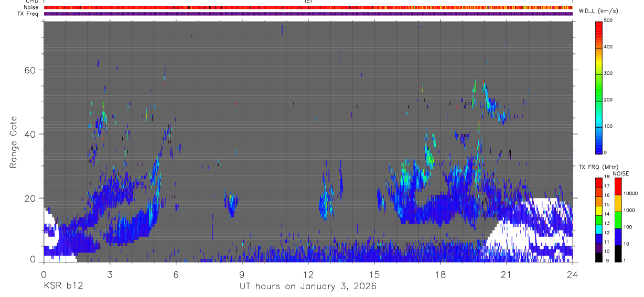Select the rainbow spectral width colorbar

[x=598, y=87]
